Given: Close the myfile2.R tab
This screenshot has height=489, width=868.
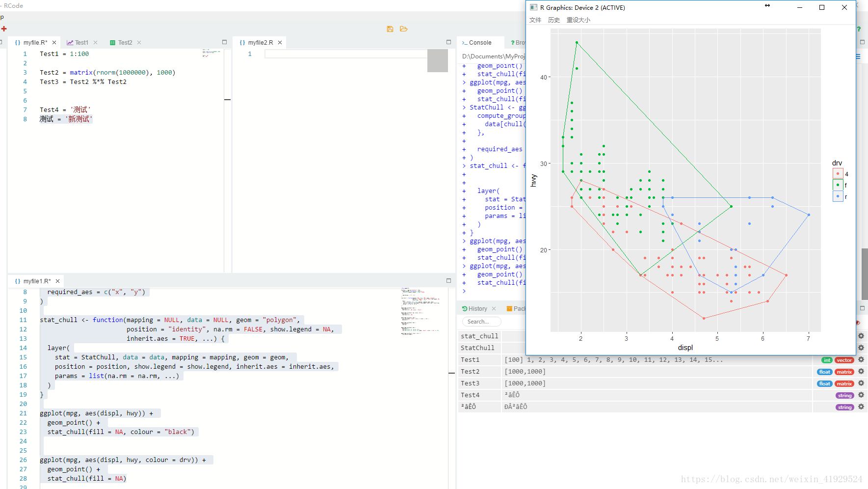Looking at the screenshot, I should click(x=280, y=43).
